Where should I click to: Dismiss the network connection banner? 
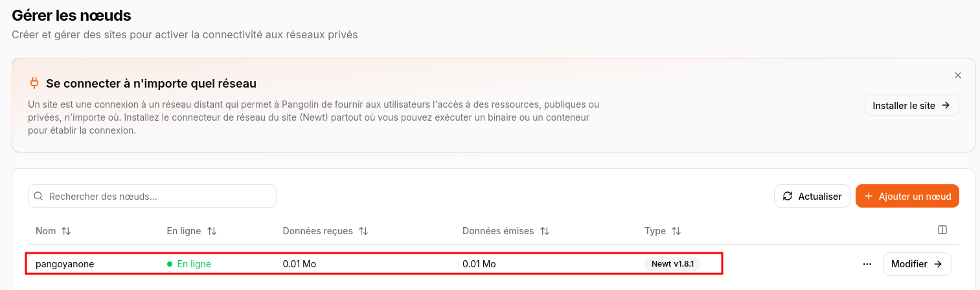pos(957,75)
